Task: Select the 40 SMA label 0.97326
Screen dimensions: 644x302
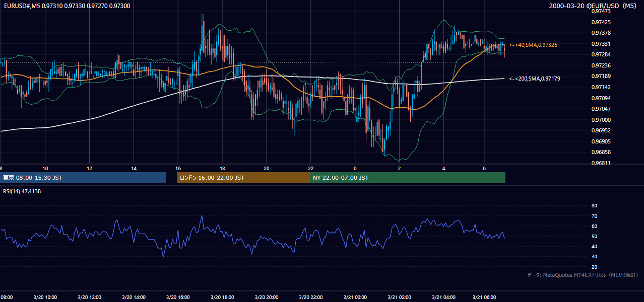Action: 533,45
